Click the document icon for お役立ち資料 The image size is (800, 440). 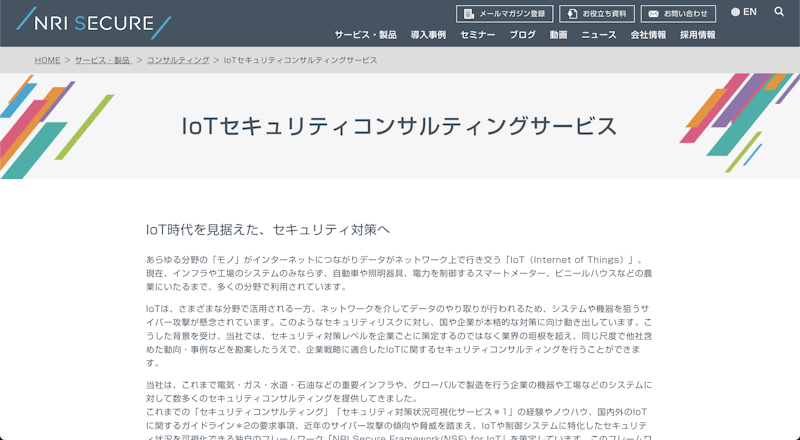[571, 14]
